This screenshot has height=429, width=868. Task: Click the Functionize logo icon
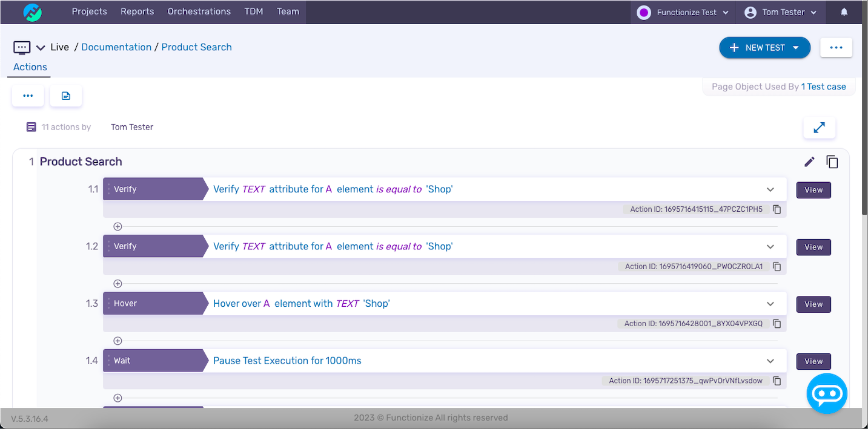[x=32, y=12]
